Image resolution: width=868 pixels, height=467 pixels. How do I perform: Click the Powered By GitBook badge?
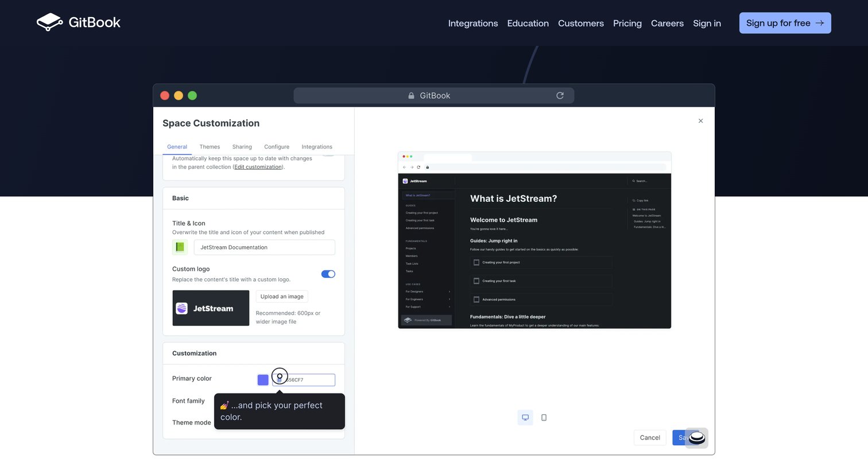click(427, 320)
